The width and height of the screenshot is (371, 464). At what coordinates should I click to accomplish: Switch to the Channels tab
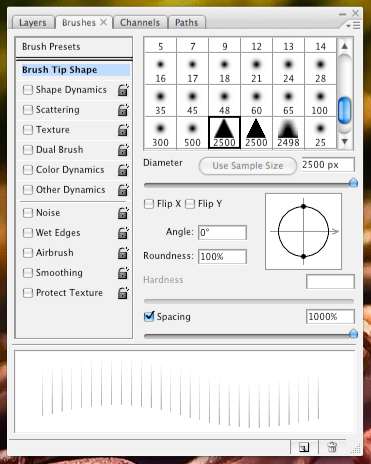pos(140,23)
